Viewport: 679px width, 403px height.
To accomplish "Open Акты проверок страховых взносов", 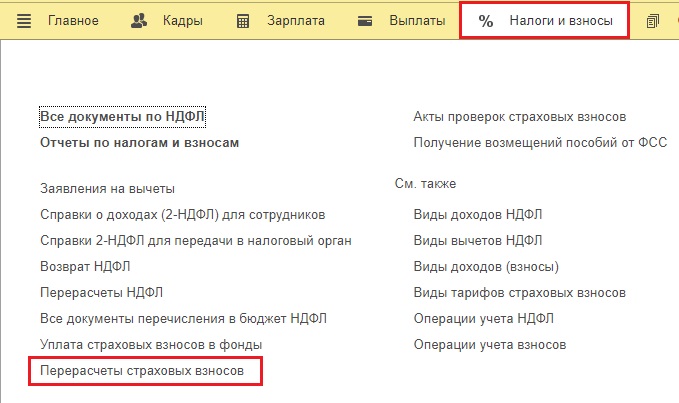I will [520, 117].
